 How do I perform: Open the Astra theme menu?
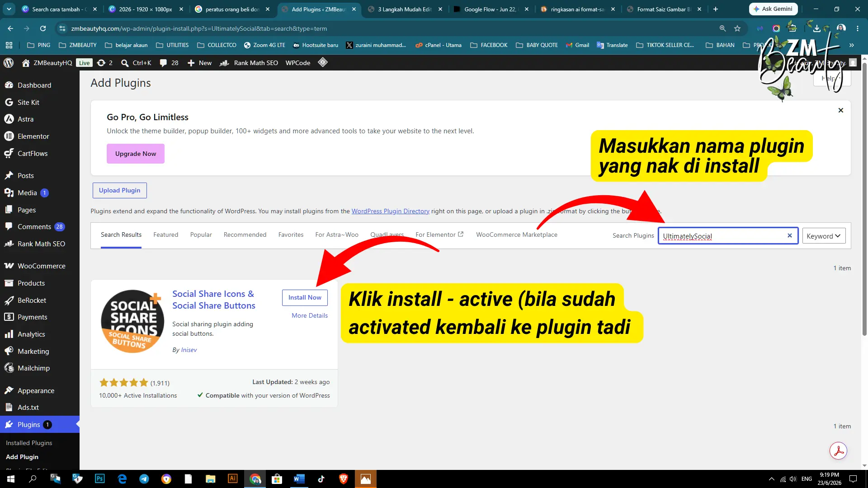pyautogui.click(x=25, y=119)
